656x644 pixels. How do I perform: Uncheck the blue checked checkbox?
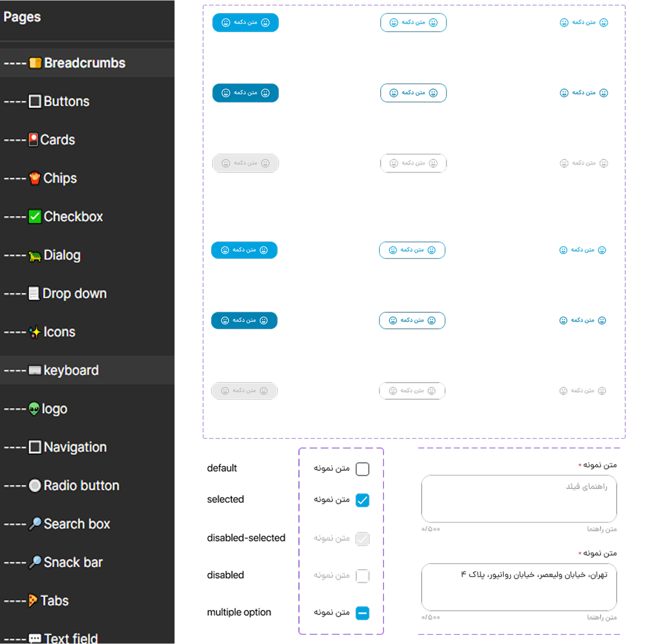[x=362, y=500]
